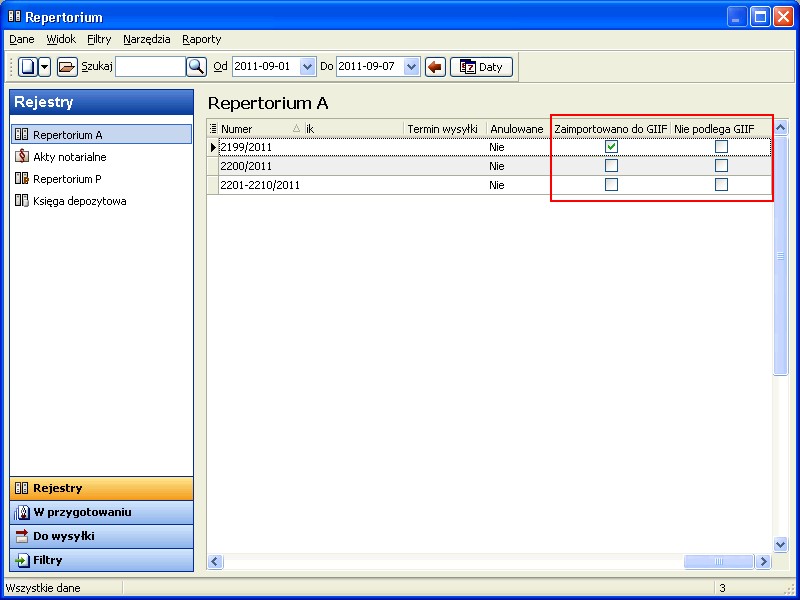The width and height of the screenshot is (800, 600).
Task: Click the column chooser grid icon
Action: pyautogui.click(x=212, y=129)
